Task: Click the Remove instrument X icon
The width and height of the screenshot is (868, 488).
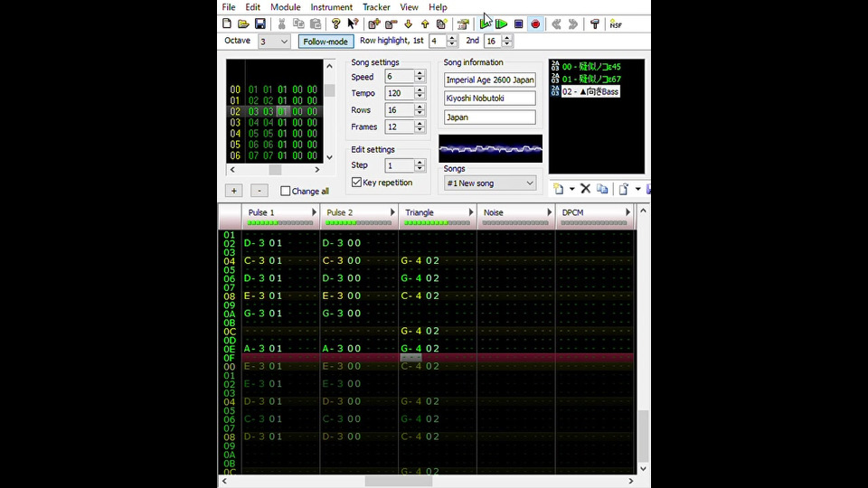Action: 585,189
